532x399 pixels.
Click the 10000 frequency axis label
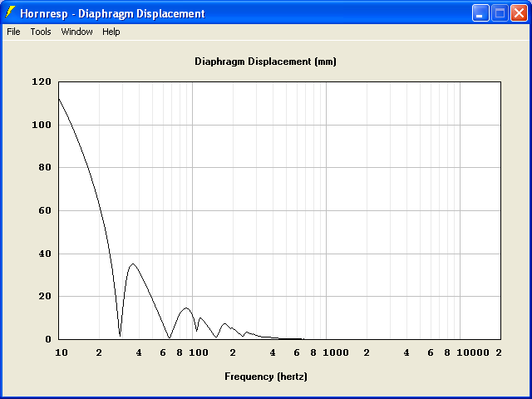pos(473,352)
